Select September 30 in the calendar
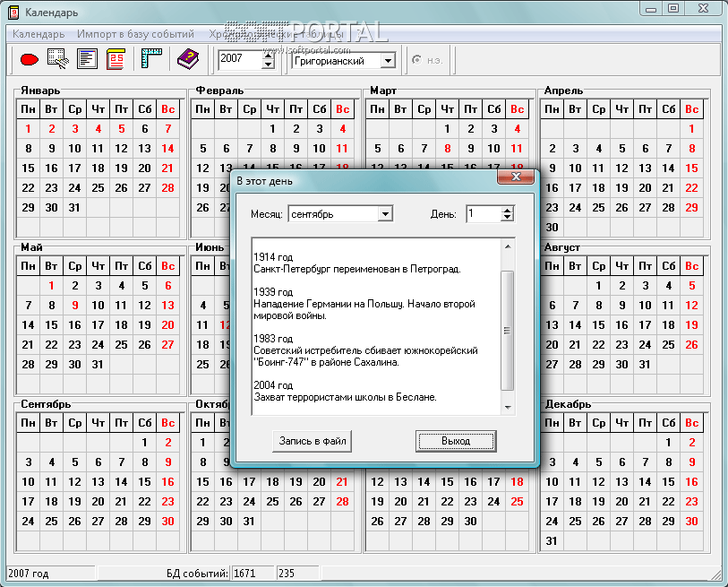This screenshot has width=728, height=587. coord(167,522)
